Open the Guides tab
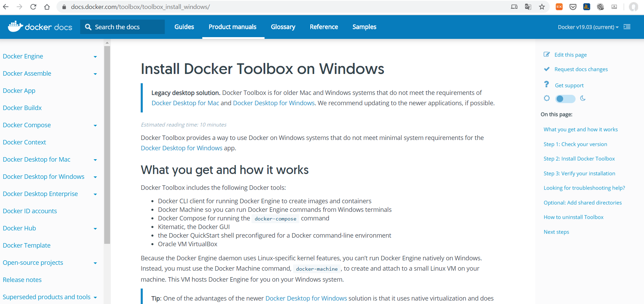 pos(184,27)
